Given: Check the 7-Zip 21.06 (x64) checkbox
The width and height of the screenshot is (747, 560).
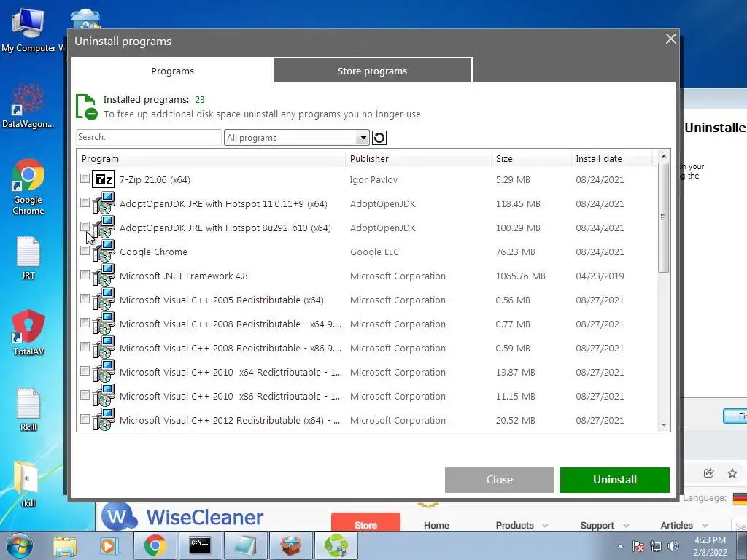Looking at the screenshot, I should 85,179.
